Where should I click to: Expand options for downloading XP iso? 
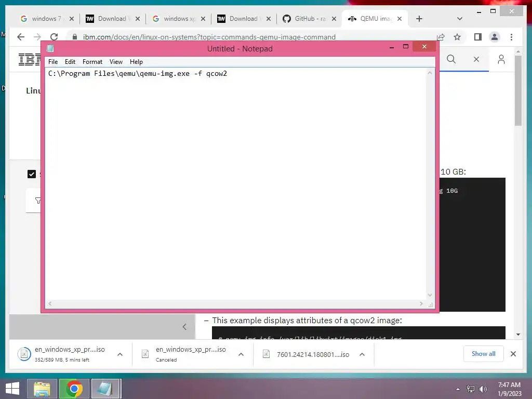point(120,354)
